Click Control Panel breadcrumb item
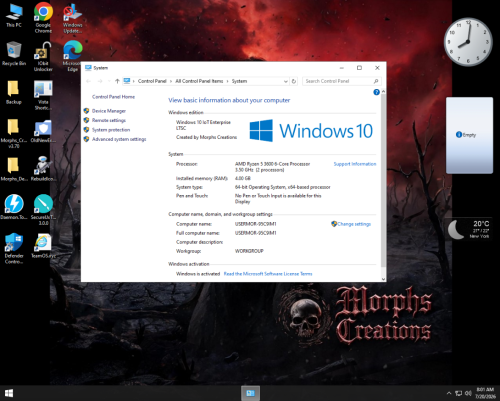Screen dimensions: 500x401 point(152,81)
